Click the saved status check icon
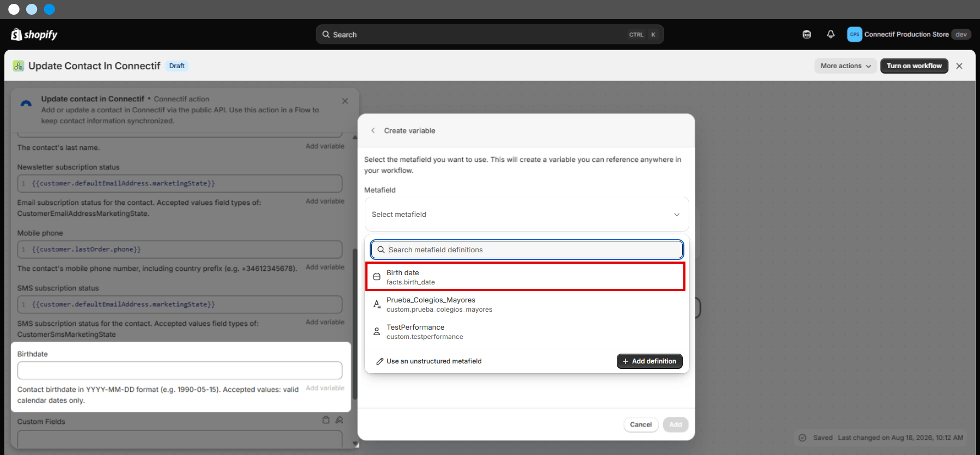Screen dimensions: 980x455 click(x=802, y=438)
